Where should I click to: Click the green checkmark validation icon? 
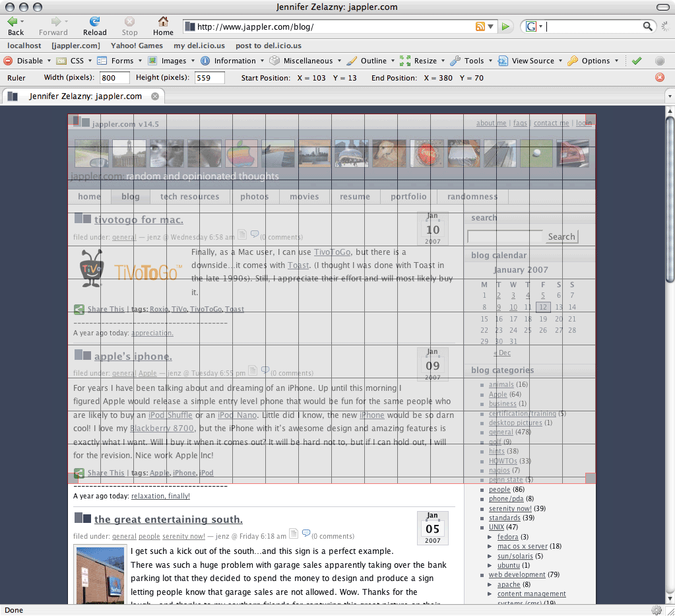coord(637,61)
